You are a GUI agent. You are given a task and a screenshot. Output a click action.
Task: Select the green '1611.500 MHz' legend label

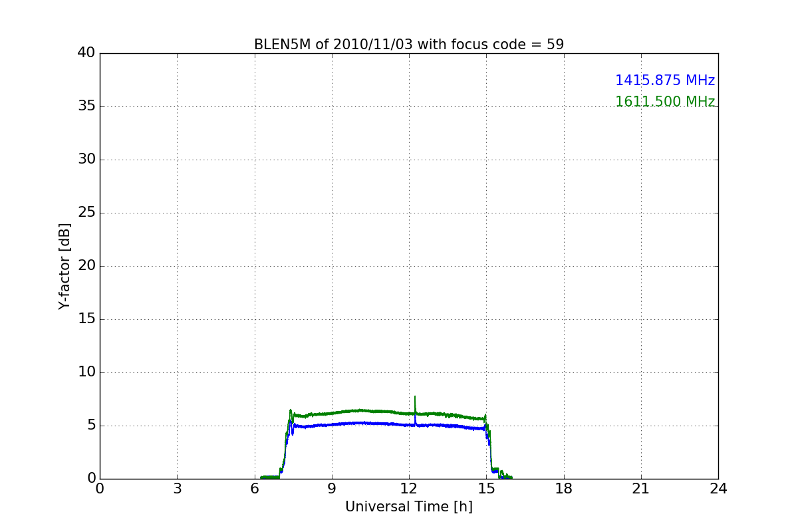tap(665, 102)
